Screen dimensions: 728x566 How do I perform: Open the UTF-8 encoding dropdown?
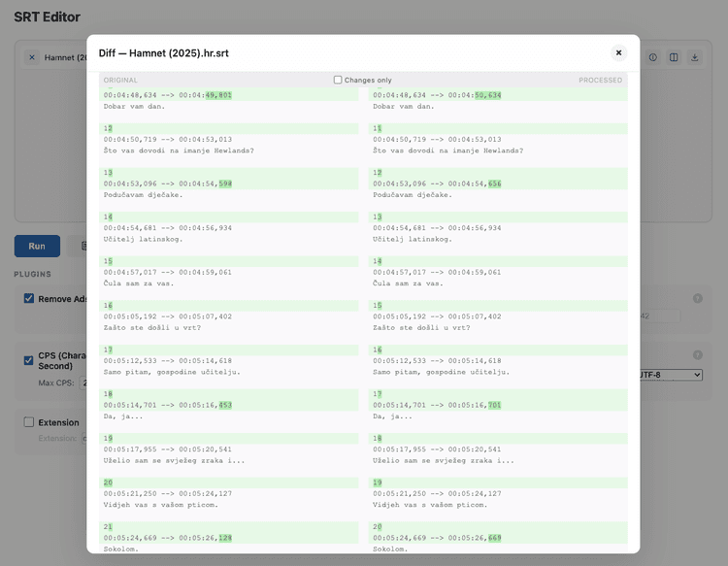671,375
